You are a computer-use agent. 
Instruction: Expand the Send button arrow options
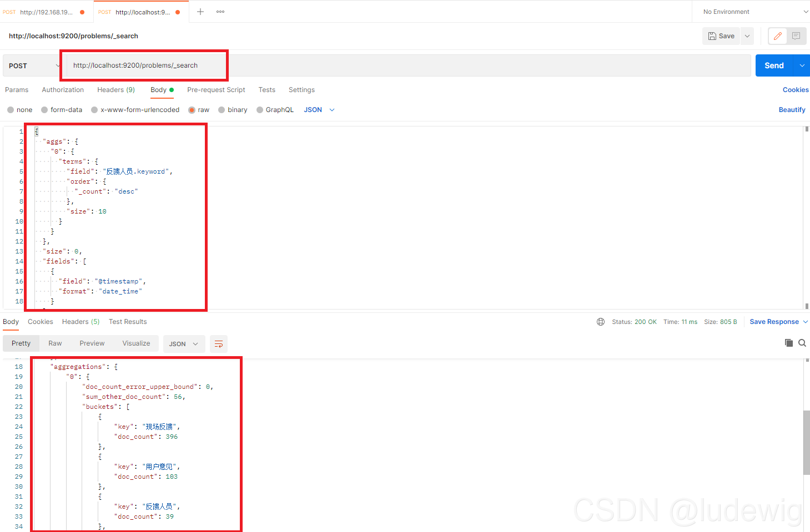click(802, 65)
